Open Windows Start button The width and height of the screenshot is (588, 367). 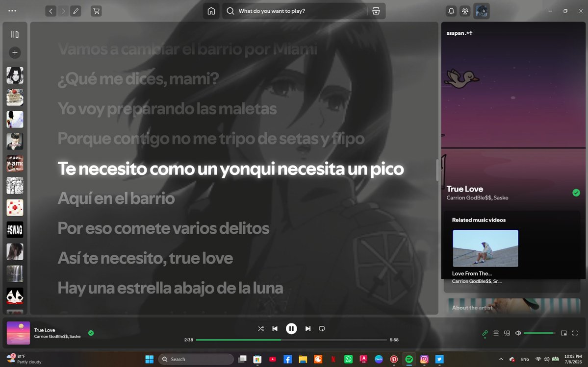pyautogui.click(x=149, y=359)
